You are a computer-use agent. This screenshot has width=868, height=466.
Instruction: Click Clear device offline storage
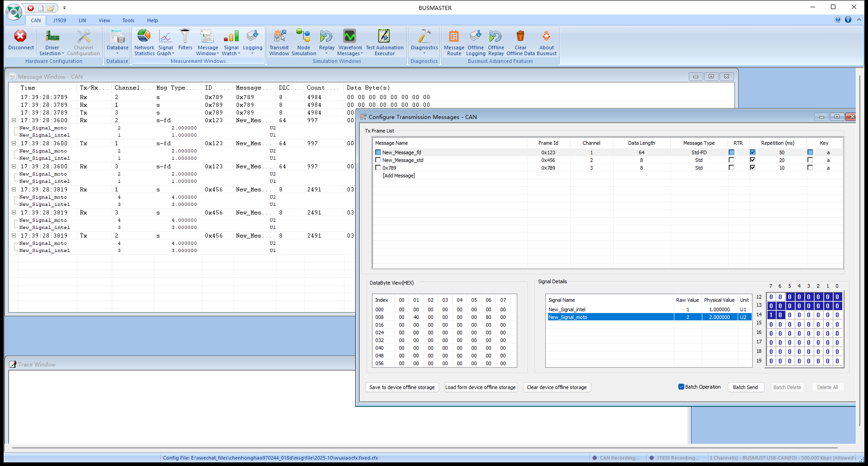click(x=557, y=387)
